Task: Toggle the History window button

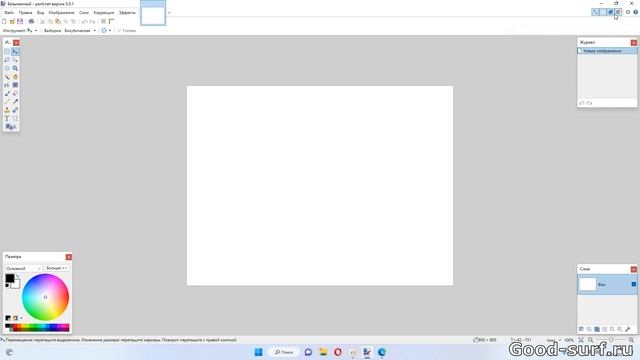Action: (603, 12)
